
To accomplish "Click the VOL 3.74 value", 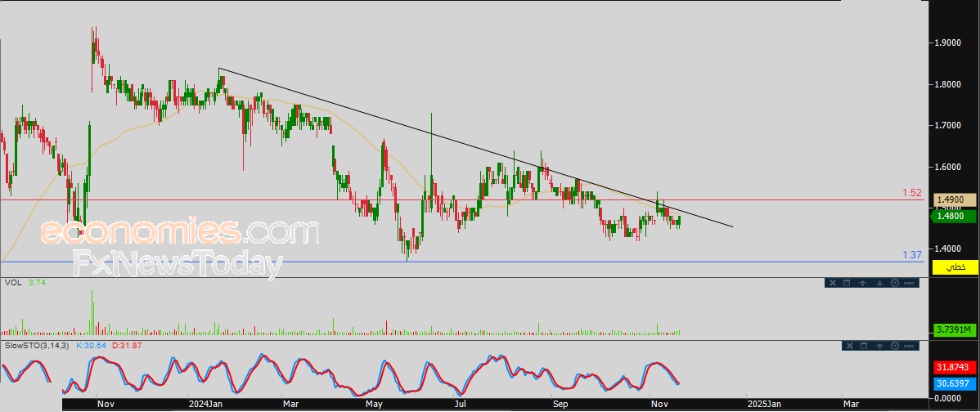I will point(37,283).
